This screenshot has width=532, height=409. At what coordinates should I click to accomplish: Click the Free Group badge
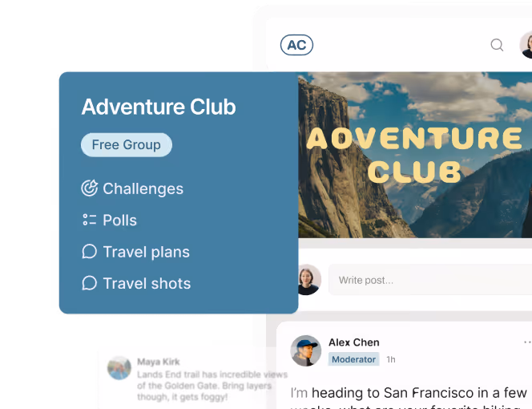tap(127, 144)
